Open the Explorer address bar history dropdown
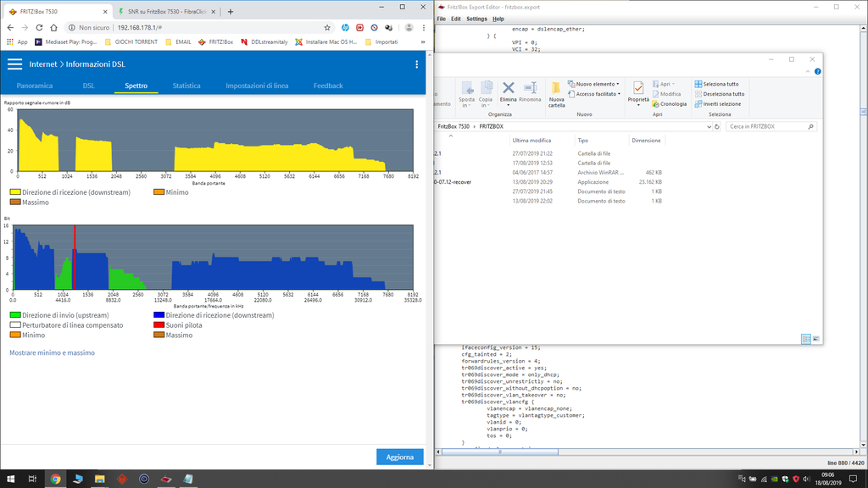868x488 pixels. (710, 126)
